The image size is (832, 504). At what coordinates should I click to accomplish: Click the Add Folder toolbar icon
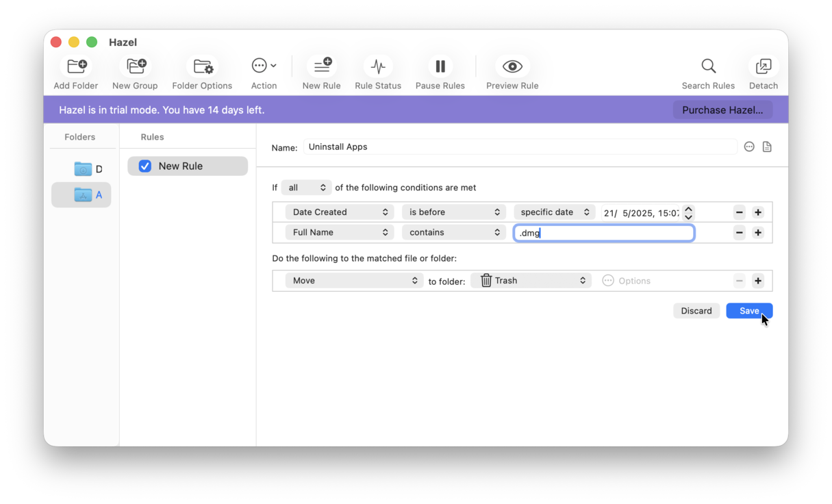[76, 66]
